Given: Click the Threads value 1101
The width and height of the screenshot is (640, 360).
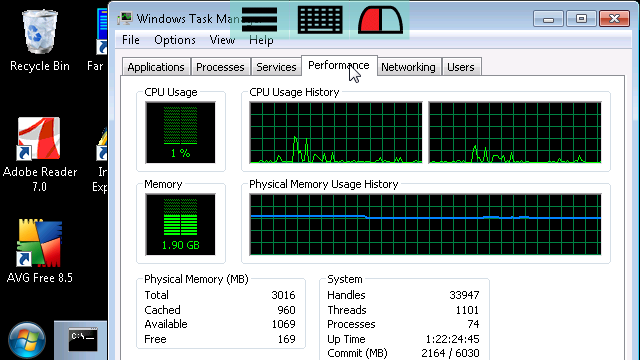Looking at the screenshot, I should 467,310.
